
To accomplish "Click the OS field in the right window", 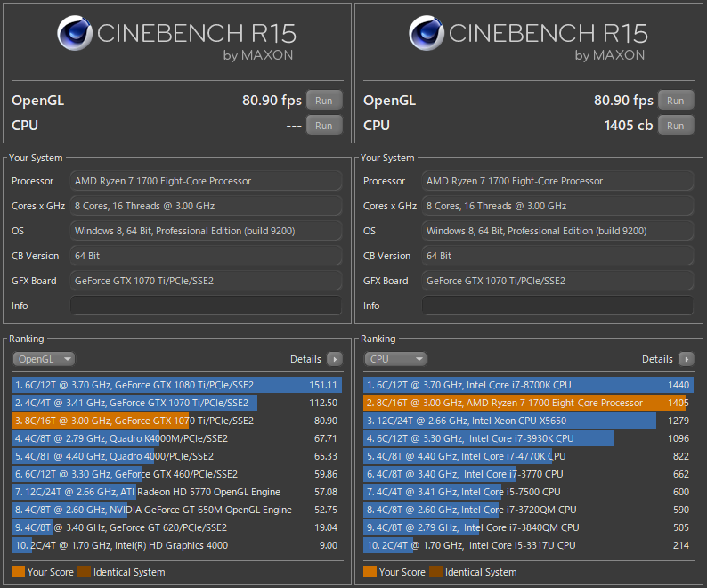I will [557, 231].
